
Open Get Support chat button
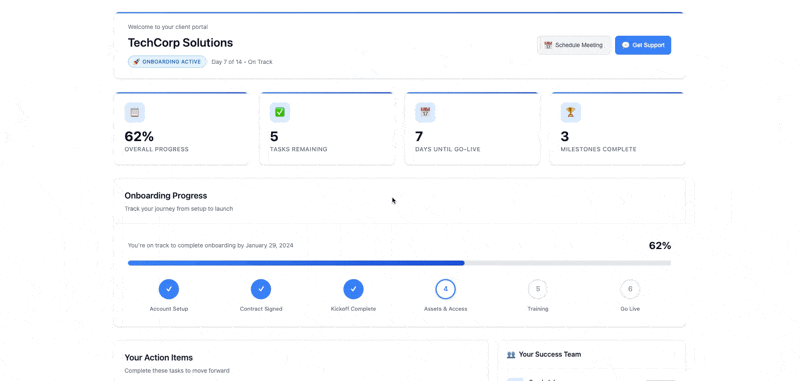(x=643, y=45)
